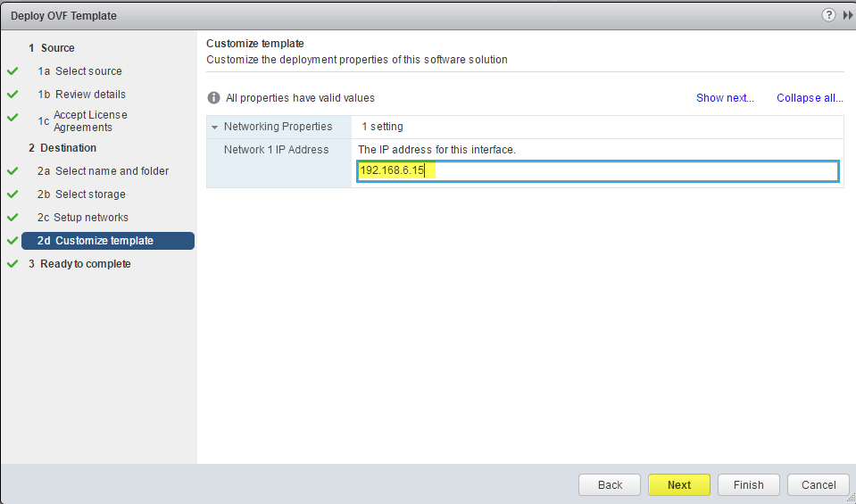Open the help question mark icon
The width and height of the screenshot is (856, 504).
tap(828, 15)
